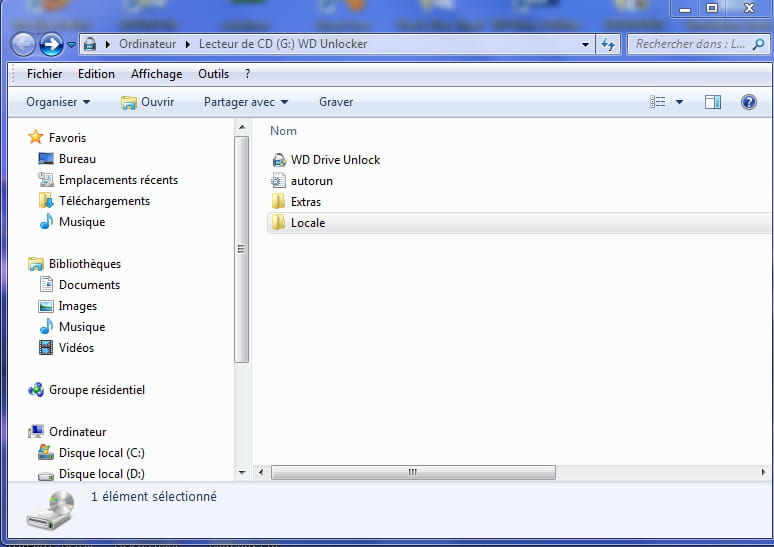Select the WD Drive Unlock file
The image size is (774, 547).
pyautogui.click(x=326, y=160)
